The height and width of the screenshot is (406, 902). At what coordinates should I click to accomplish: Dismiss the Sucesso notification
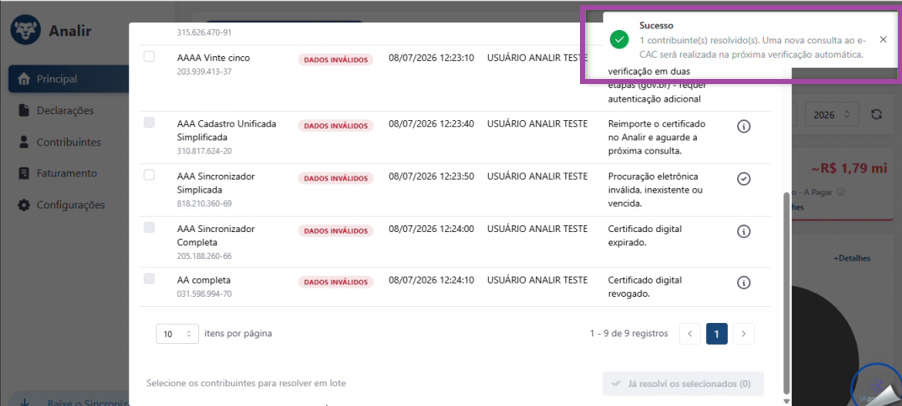[x=883, y=40]
